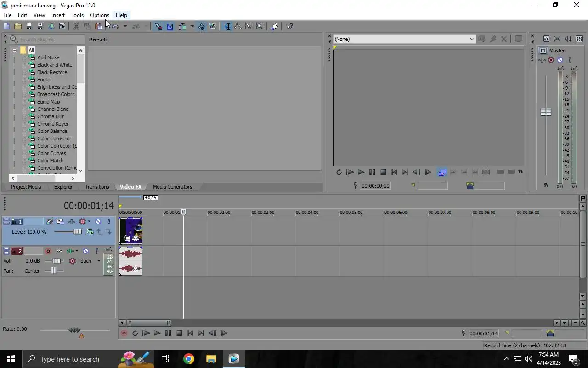Expand more trimmer buttons with chevron

coord(520,172)
